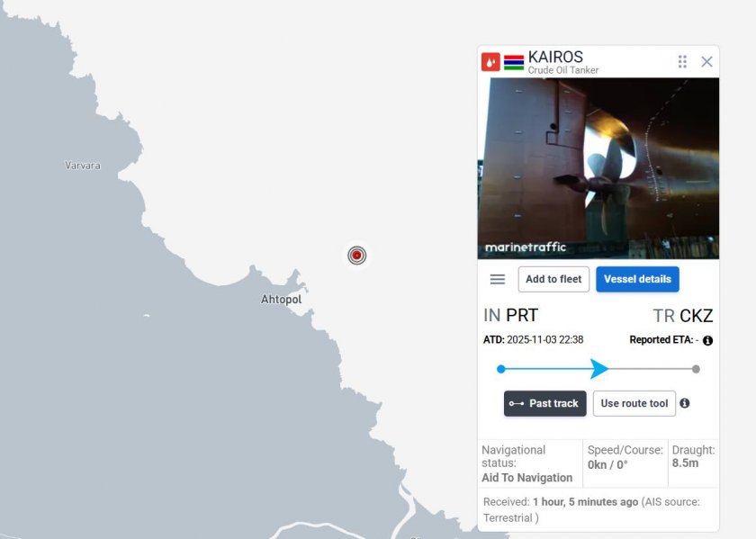The image size is (756, 539).
Task: Open the KAIROS vessel photo
Action: coord(598,169)
